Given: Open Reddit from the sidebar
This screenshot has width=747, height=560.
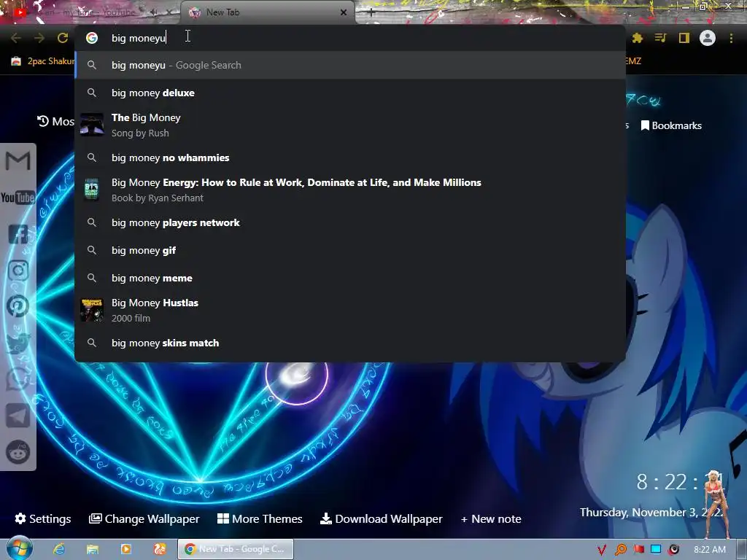Looking at the screenshot, I should coord(18,451).
